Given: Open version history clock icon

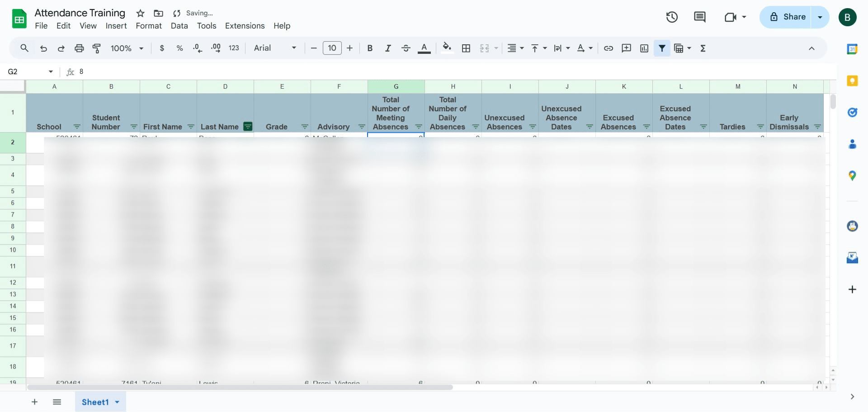Looking at the screenshot, I should point(672,17).
